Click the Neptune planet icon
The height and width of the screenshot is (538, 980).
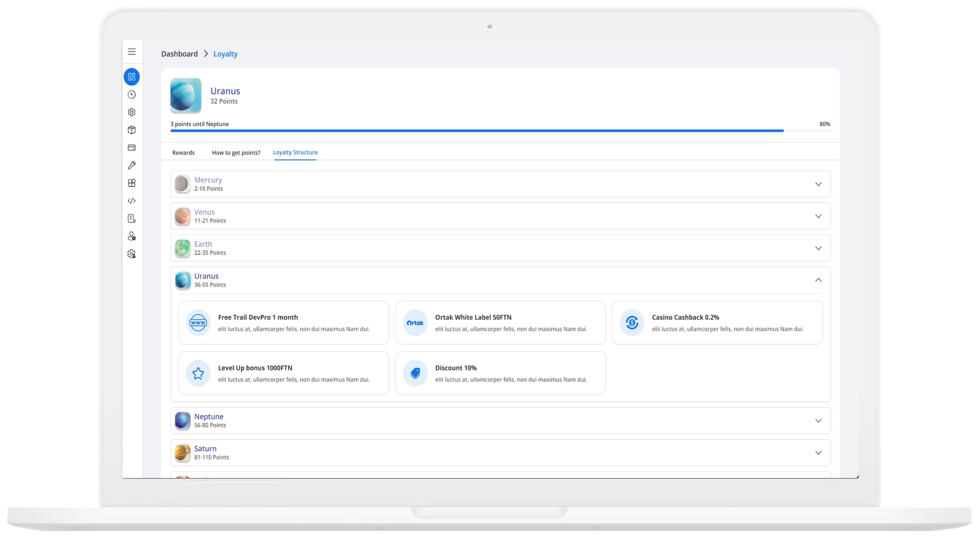click(182, 421)
